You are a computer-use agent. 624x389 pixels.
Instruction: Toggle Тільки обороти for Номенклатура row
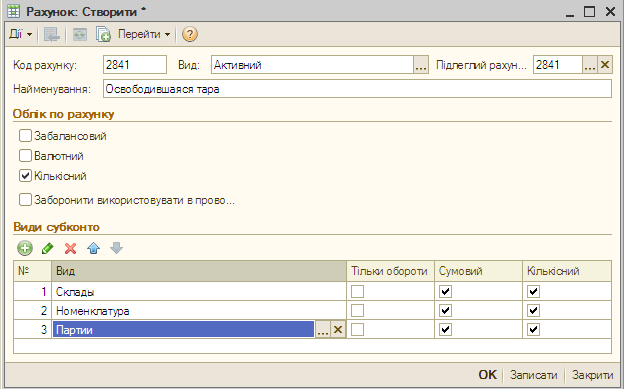357,311
